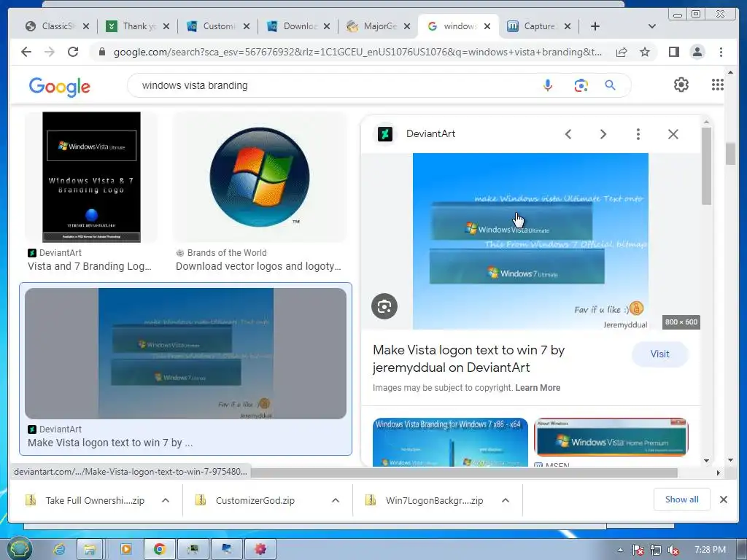Open related Windows Vista Home Premium thumbnail
Screen dimensions: 747x560
click(x=611, y=437)
